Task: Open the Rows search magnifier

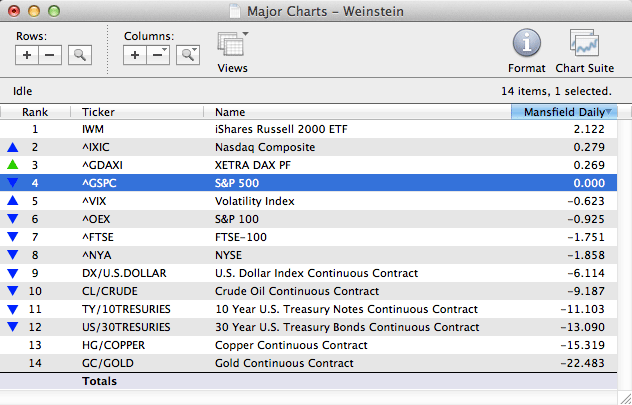Action: [x=78, y=55]
